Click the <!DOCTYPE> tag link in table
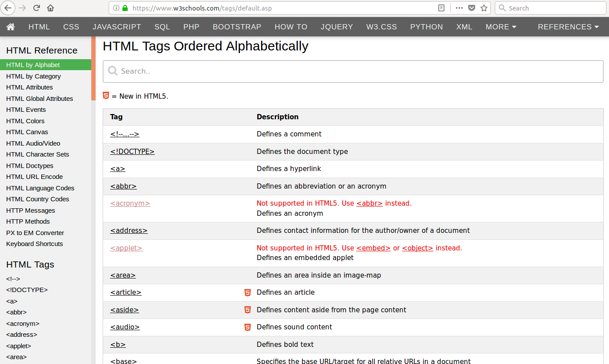This screenshot has width=609, height=364. pyautogui.click(x=133, y=152)
